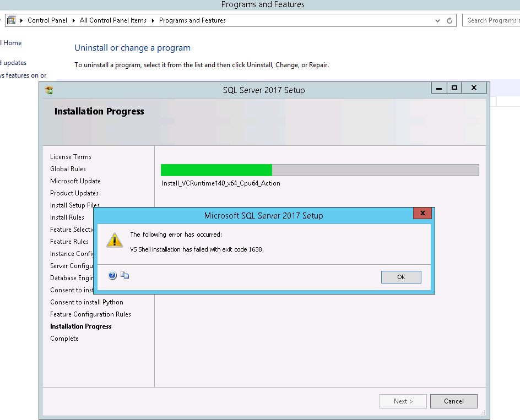Select Product Updates step in sidebar
The width and height of the screenshot is (520, 420).
coord(74,193)
